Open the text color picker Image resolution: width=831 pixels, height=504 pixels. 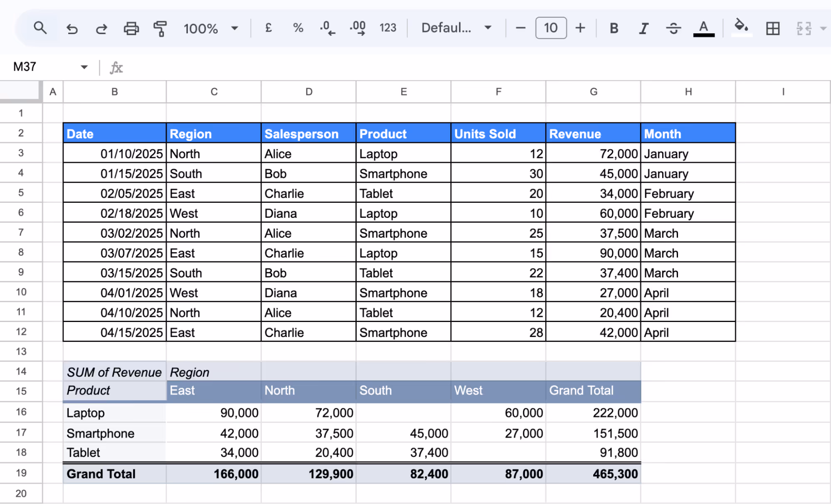(703, 28)
